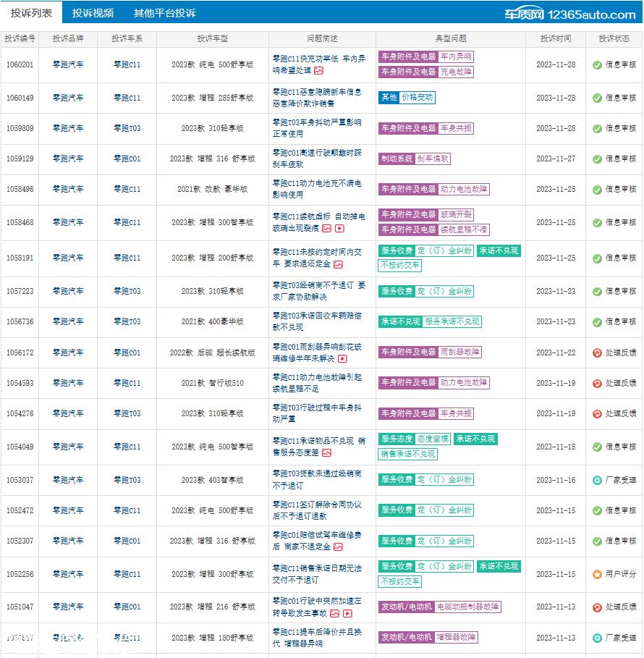Open complaint titled 零跑C11恶意隐瞒新车信息恶意降价欺诈销售

(x=317, y=97)
